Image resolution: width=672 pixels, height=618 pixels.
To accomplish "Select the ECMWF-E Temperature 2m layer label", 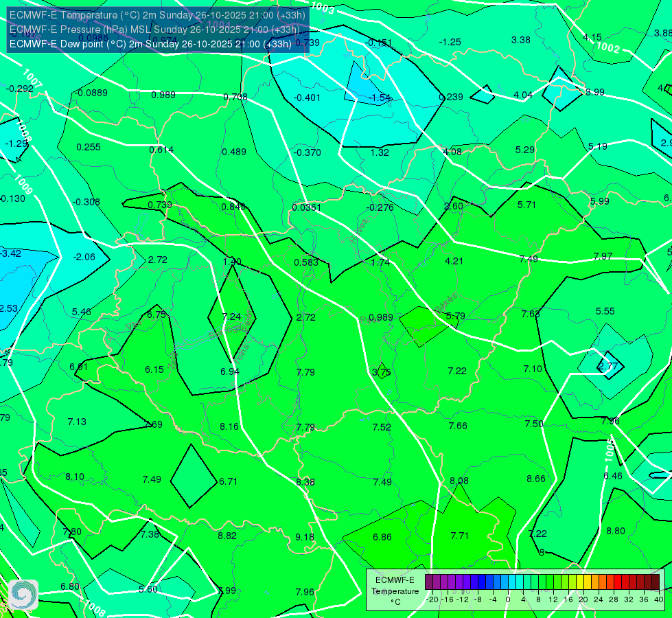I will tap(157, 15).
